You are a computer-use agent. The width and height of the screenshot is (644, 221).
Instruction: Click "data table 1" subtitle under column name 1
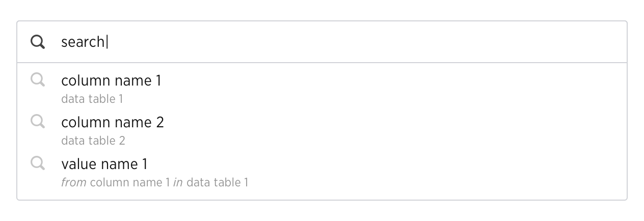92,99
